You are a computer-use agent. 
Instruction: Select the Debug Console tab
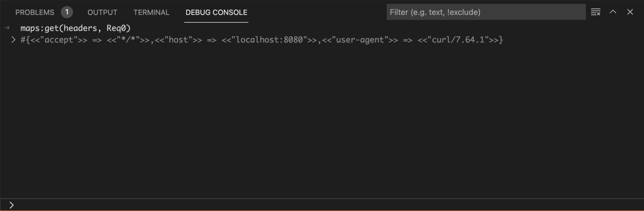pos(216,12)
